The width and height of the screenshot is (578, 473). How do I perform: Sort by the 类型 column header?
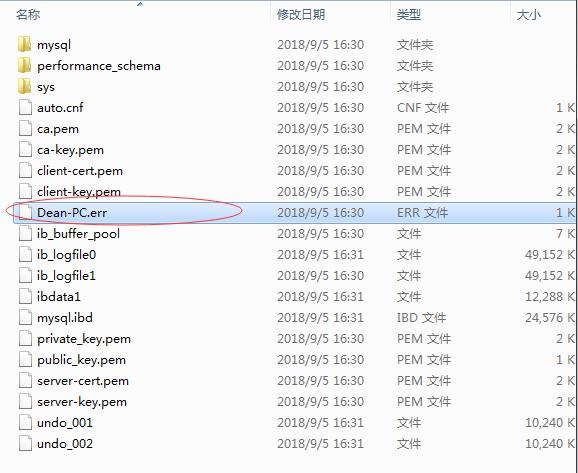tap(409, 15)
